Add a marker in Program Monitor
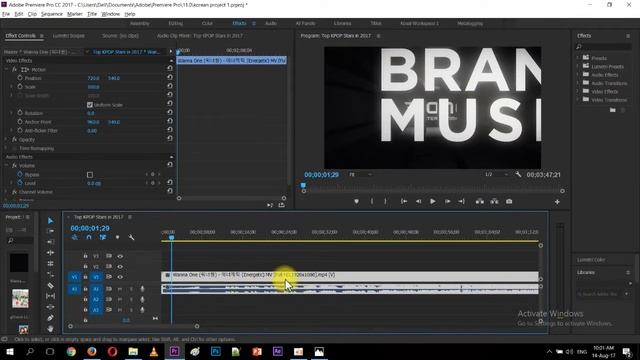The height and width of the screenshot is (360, 640). 356,202
